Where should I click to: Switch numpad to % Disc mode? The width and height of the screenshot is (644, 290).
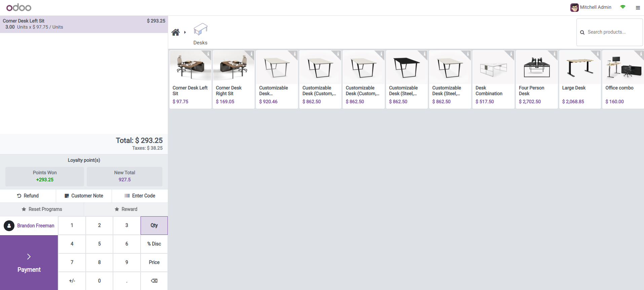tap(154, 244)
